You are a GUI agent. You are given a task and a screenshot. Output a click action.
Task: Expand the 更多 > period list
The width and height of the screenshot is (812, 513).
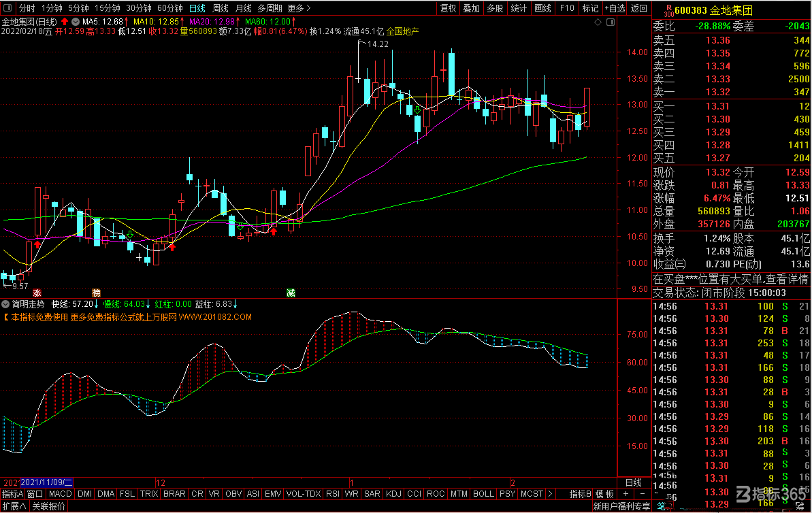click(299, 8)
